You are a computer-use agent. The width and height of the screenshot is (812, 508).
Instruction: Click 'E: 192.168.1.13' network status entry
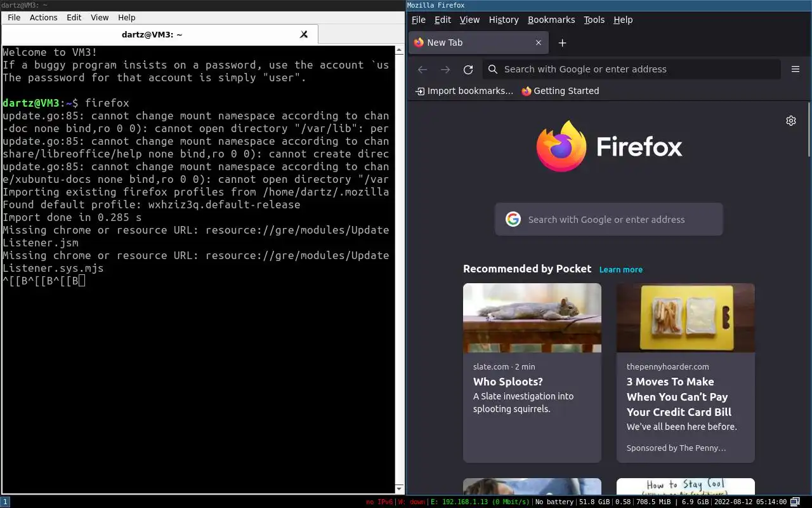tap(480, 502)
